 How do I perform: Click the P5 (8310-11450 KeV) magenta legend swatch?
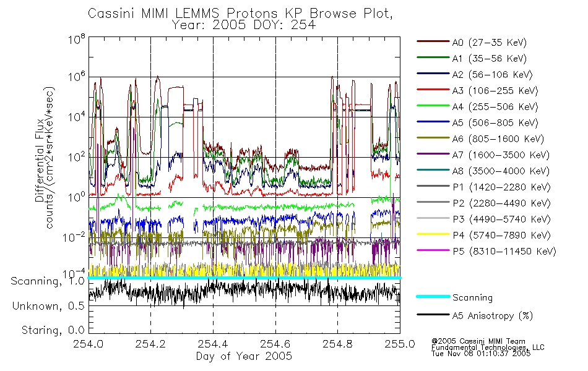point(433,250)
